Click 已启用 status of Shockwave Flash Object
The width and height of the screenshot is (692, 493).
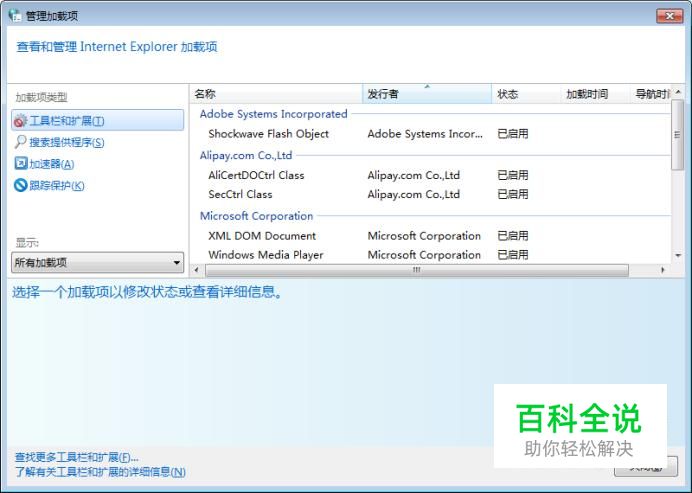512,134
